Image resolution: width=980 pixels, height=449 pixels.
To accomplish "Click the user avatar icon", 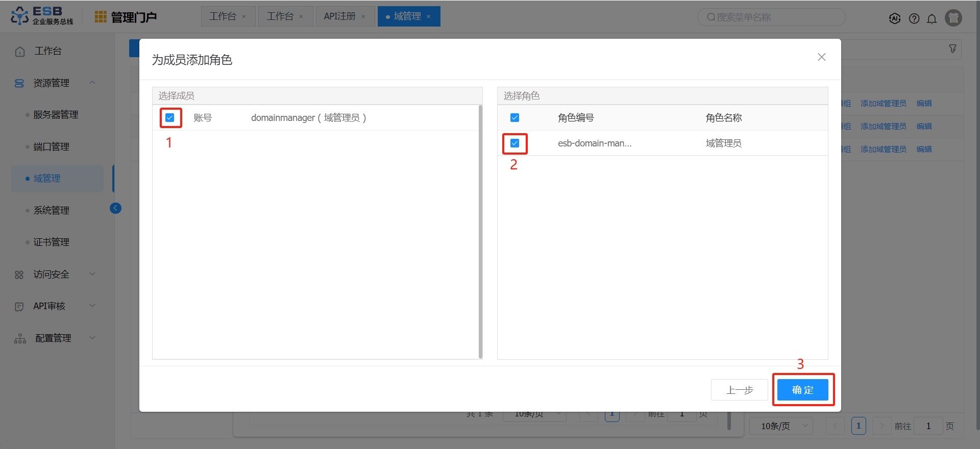I will pyautogui.click(x=953, y=18).
